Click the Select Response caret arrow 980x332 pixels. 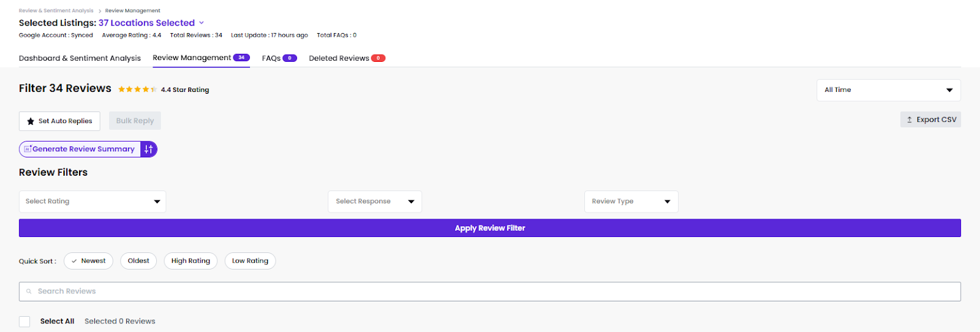tap(411, 202)
